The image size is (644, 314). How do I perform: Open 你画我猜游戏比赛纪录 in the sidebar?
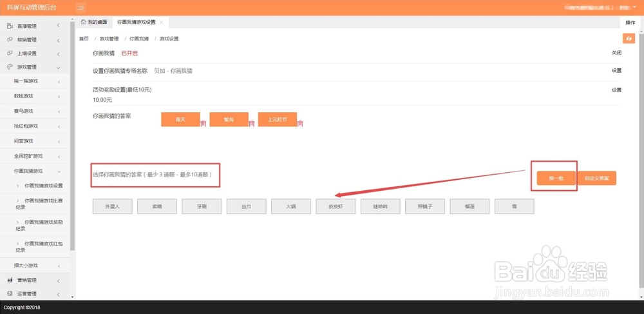tap(39, 204)
